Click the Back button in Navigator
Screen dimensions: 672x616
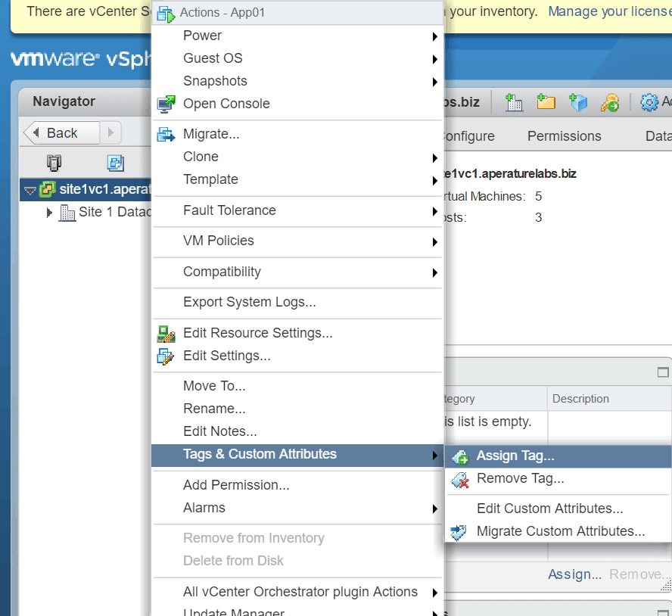[61, 133]
